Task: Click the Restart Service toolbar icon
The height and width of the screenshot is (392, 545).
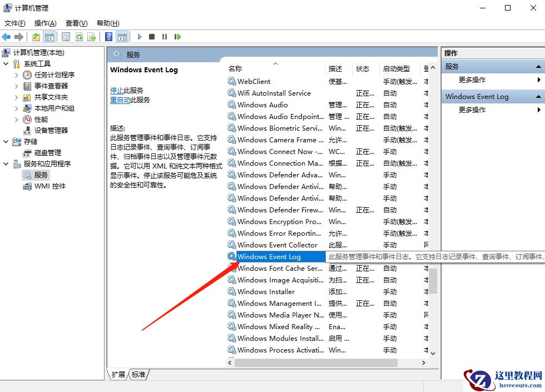Action: pyautogui.click(x=178, y=37)
